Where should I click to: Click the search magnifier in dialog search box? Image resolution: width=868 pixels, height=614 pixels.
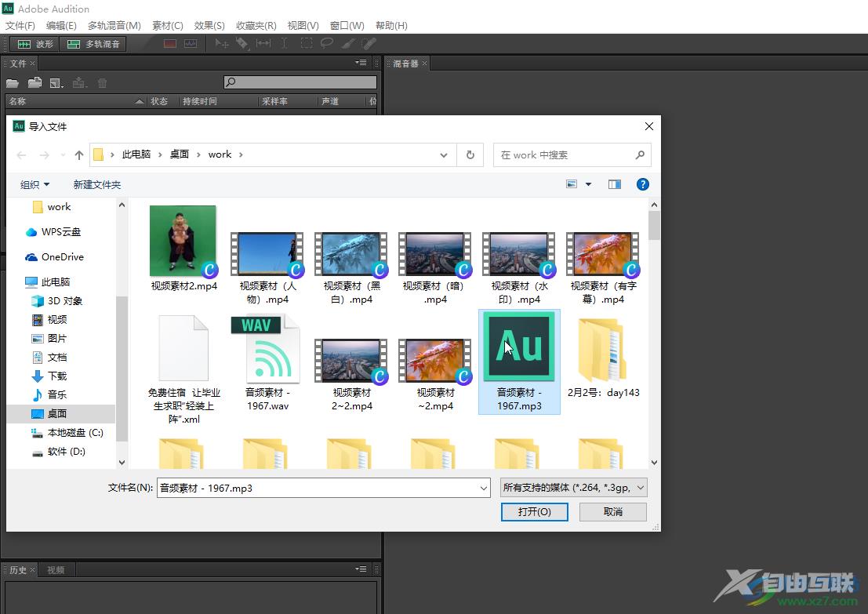pyautogui.click(x=640, y=155)
